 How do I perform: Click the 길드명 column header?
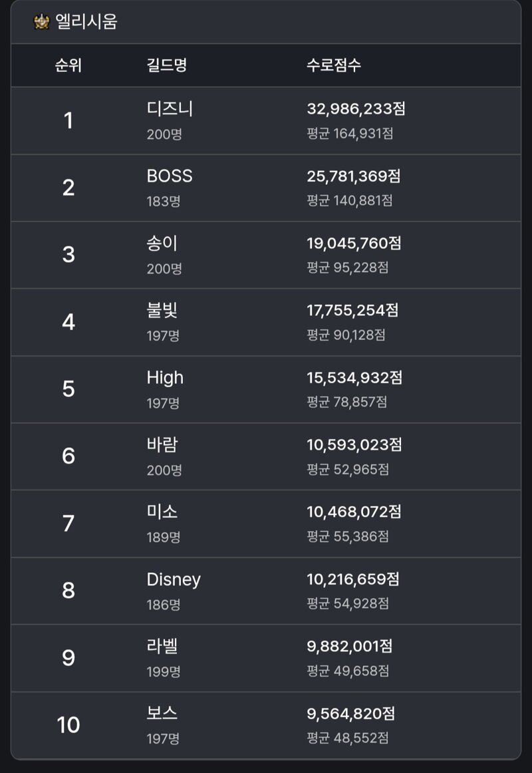click(x=166, y=65)
